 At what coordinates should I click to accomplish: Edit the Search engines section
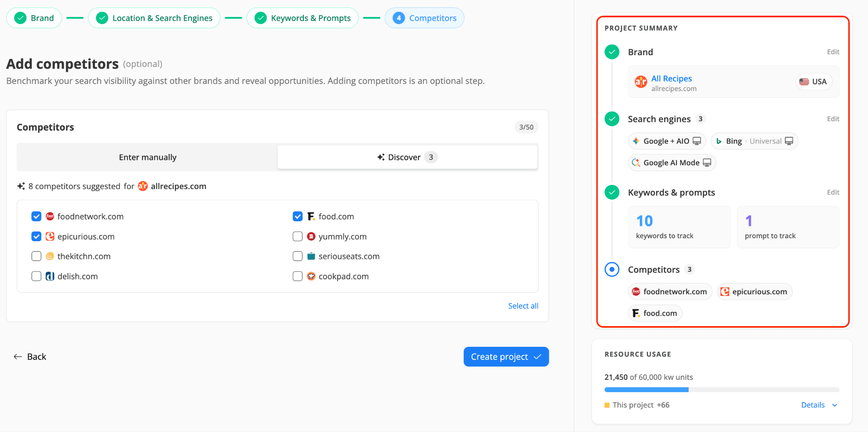click(x=833, y=119)
